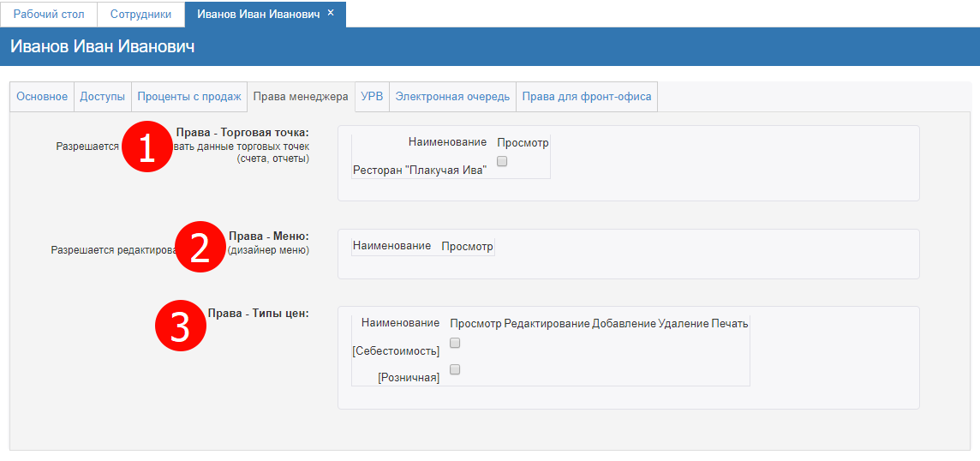Click the Удаление column header
Viewport: 980px width, 461px height.
pos(683,323)
